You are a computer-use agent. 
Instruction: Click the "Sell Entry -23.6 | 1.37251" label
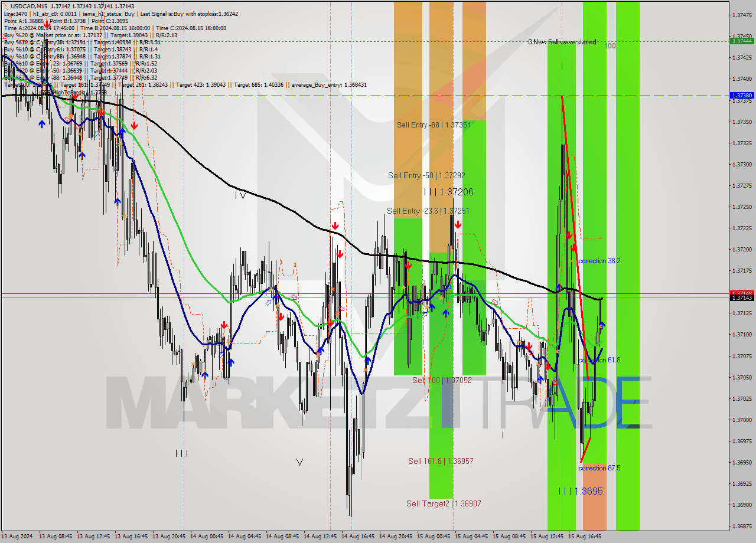tap(428, 211)
